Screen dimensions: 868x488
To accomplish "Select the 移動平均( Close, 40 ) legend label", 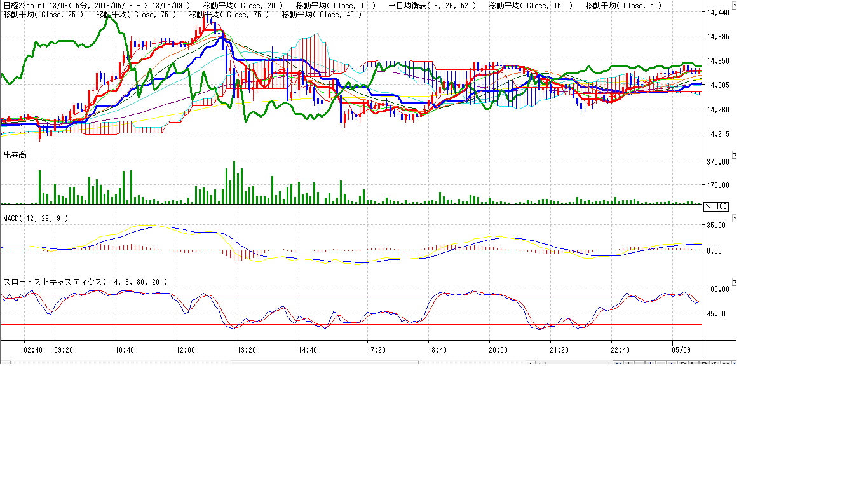I will (321, 15).
